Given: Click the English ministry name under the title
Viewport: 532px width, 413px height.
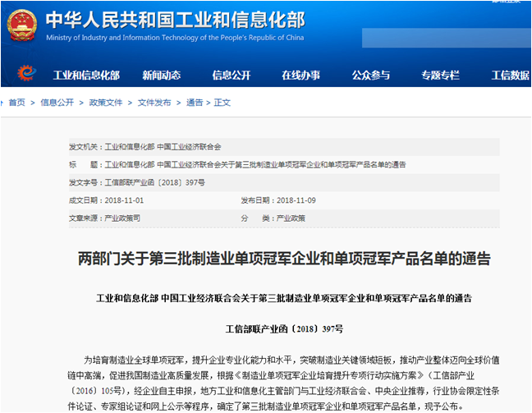Looking at the screenshot, I should 175,38.
